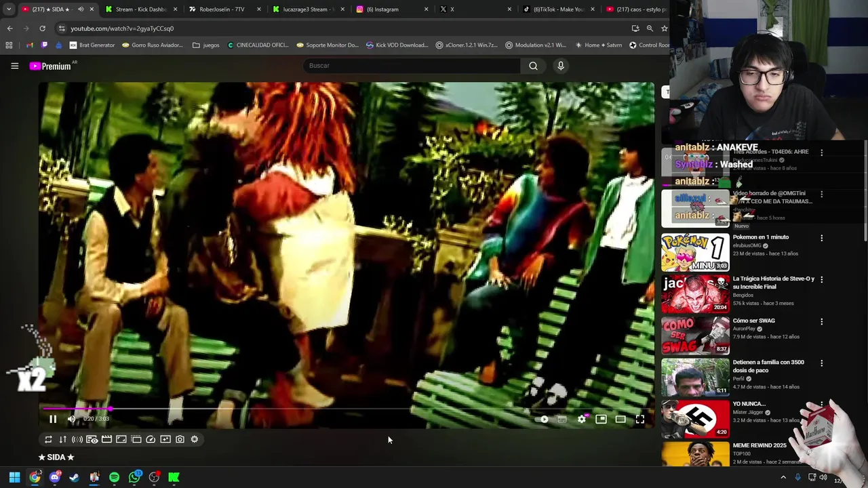Open the YouTube hamburger guide menu
868x488 pixels.
point(14,66)
